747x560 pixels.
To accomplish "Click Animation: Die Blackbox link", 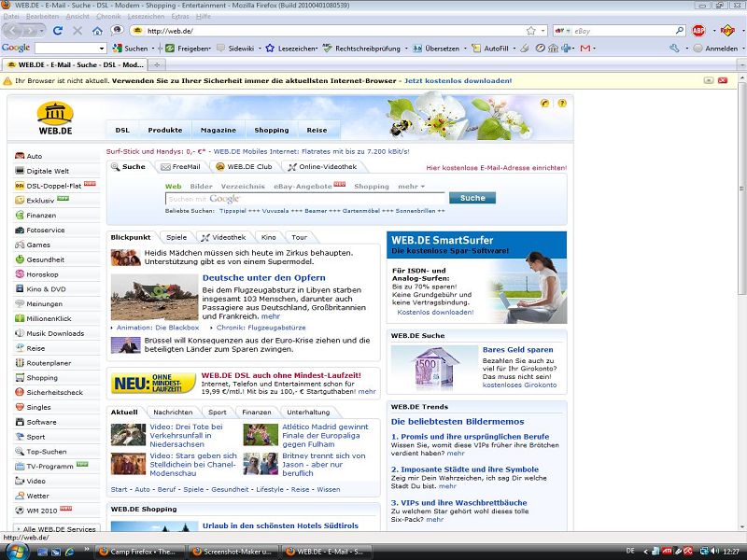I will tap(158, 328).
